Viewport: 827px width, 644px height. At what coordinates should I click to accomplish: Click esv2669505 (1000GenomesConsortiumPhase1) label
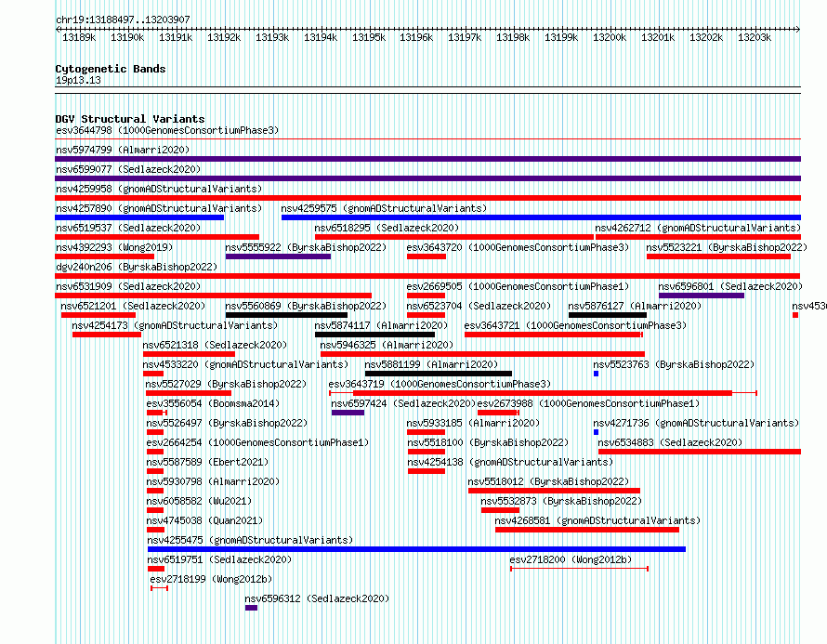click(518, 286)
